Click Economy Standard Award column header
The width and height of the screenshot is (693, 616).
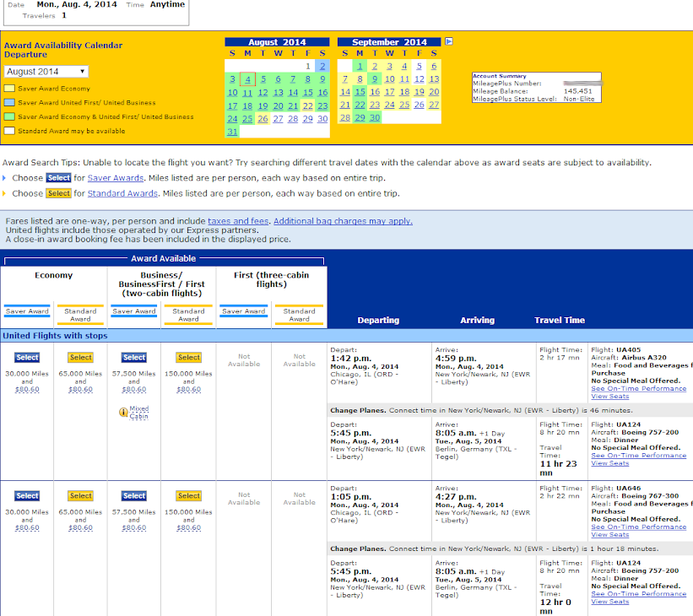coord(80,315)
